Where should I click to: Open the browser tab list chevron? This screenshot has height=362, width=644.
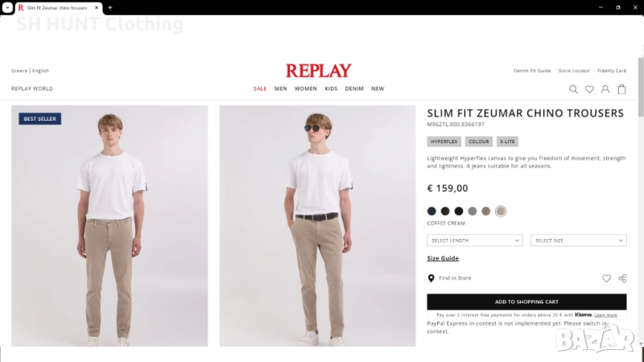(x=6, y=7)
